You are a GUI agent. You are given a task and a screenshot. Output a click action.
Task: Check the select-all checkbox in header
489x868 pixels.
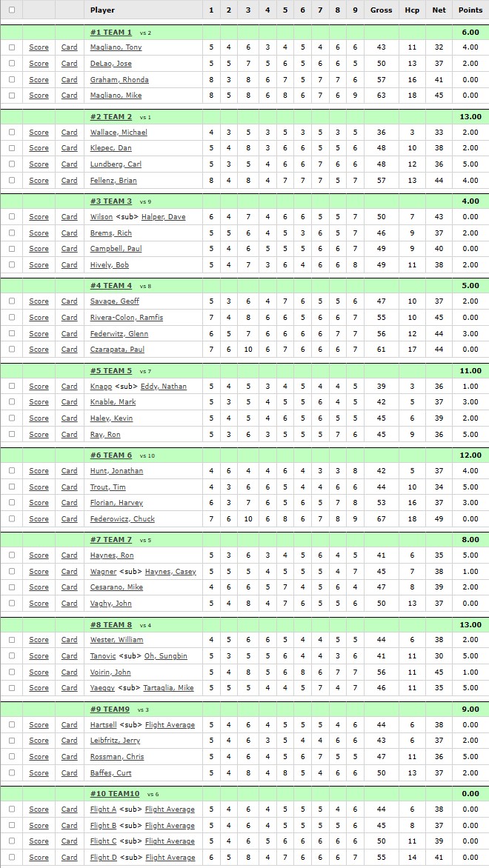point(12,10)
